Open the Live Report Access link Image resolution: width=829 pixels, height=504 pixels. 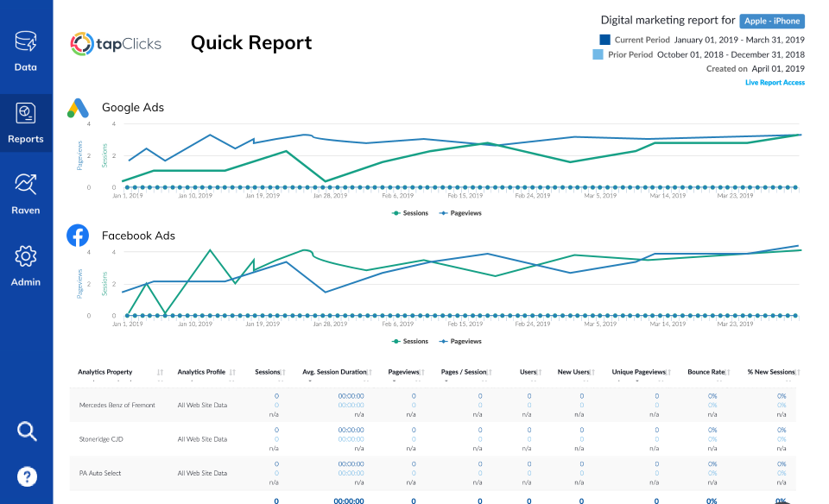[776, 82]
